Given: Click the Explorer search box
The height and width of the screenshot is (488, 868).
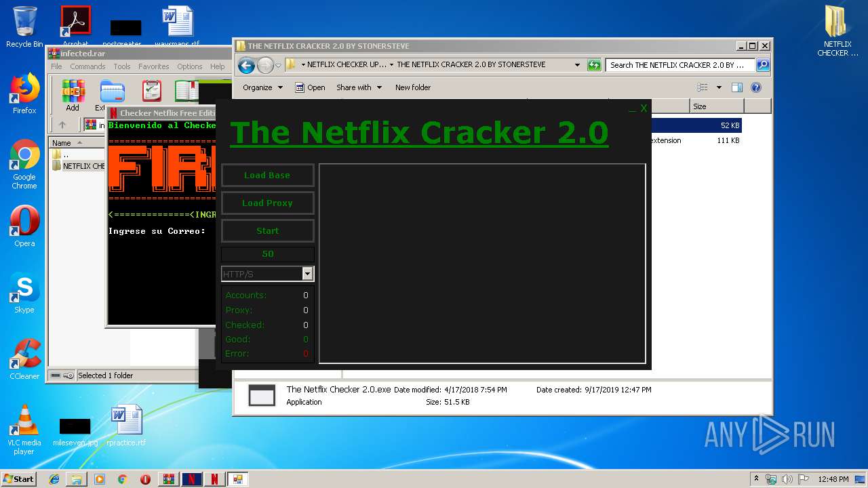Looking at the screenshot, I should point(680,65).
